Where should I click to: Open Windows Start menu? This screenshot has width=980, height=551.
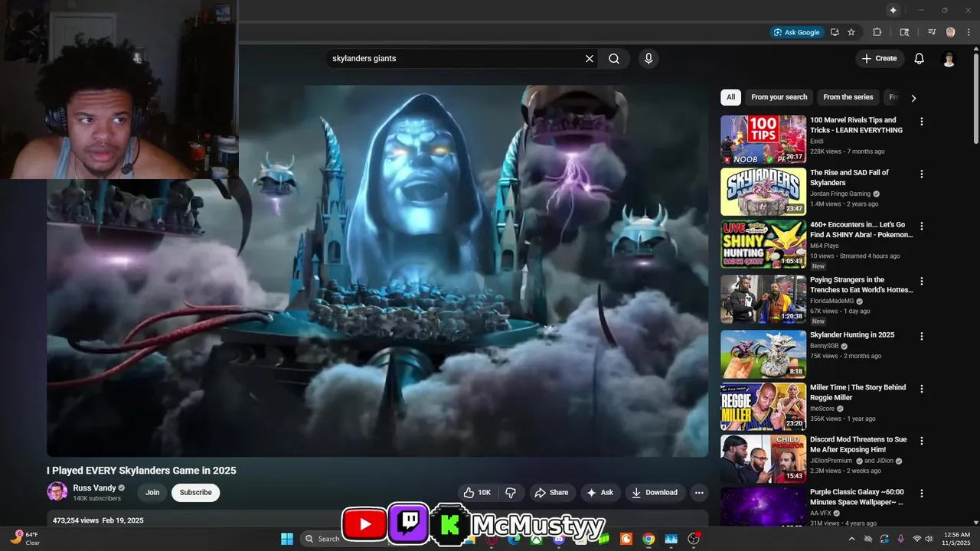[287, 539]
